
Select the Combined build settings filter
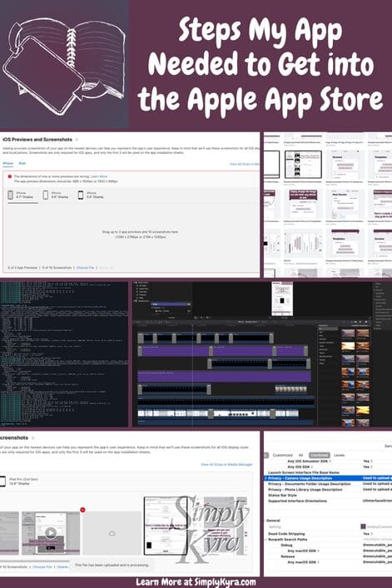[320, 455]
